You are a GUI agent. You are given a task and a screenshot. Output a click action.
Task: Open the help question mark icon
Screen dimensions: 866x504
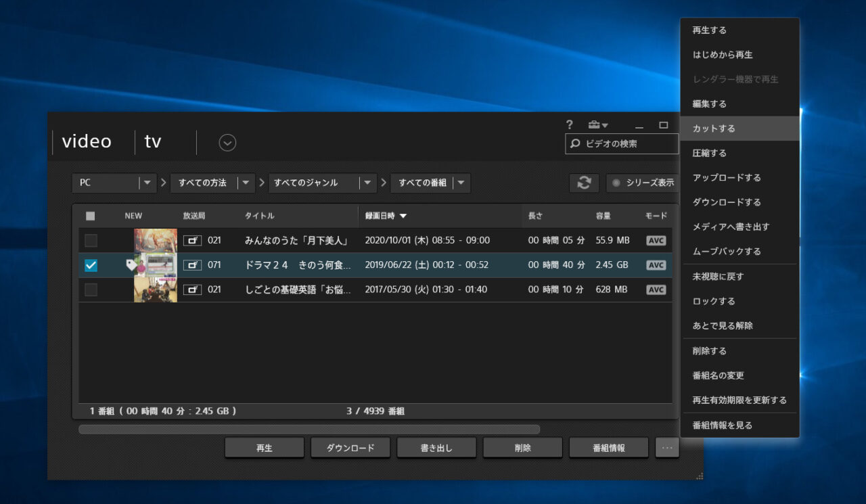(x=570, y=124)
